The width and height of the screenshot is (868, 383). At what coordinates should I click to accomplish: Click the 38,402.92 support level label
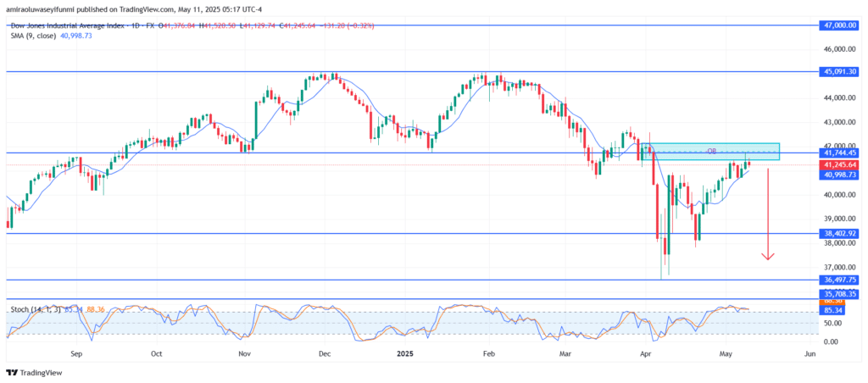tap(838, 234)
